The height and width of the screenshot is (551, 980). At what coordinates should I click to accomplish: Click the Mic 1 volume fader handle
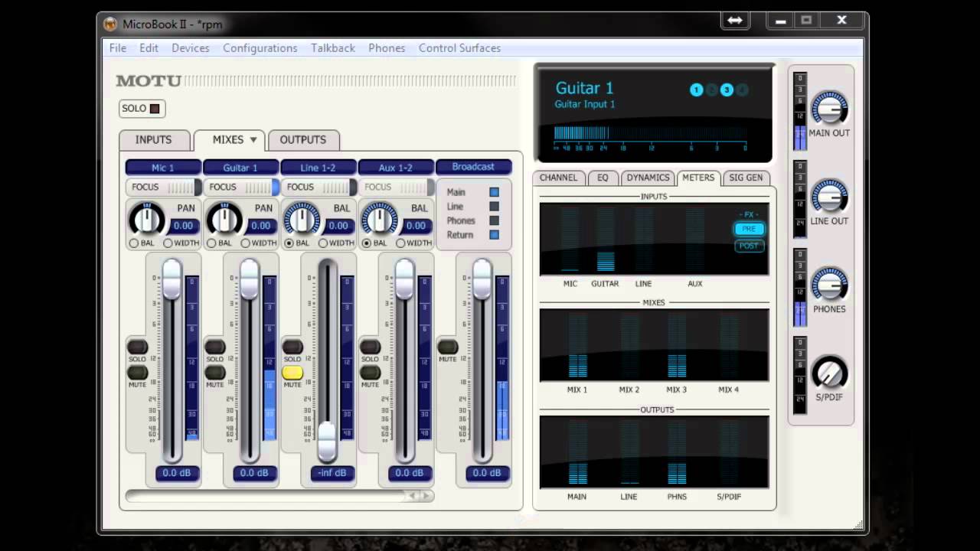[x=172, y=280]
